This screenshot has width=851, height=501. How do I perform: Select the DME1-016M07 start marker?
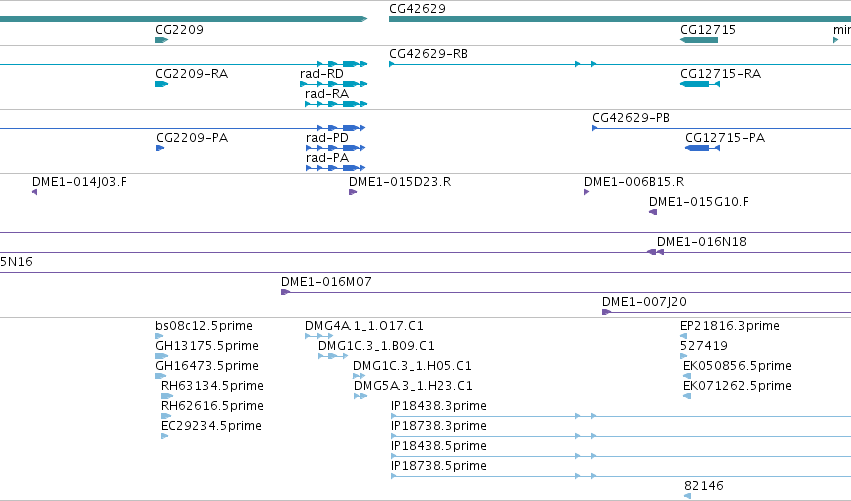[x=285, y=293]
